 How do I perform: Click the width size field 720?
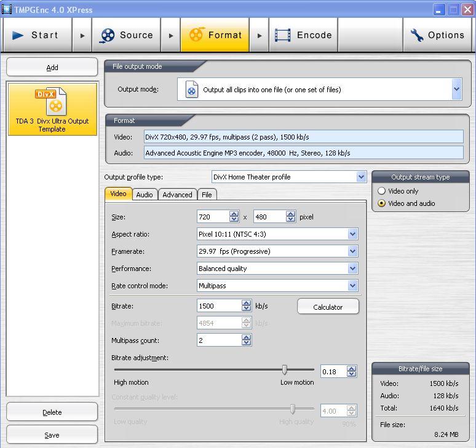coord(213,217)
